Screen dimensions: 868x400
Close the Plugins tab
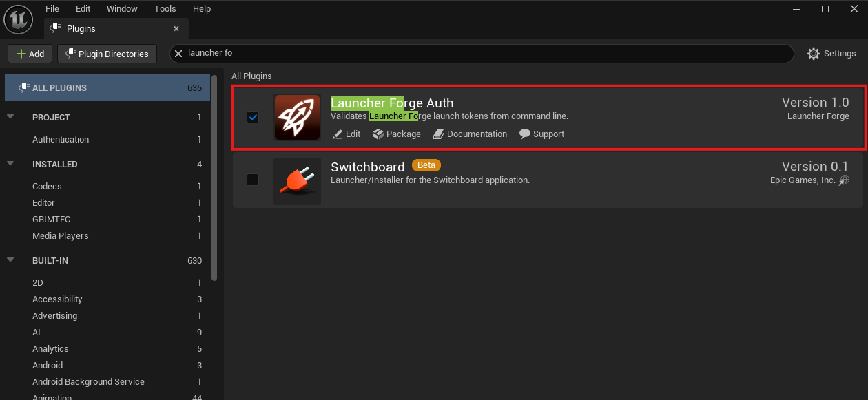pos(176,29)
